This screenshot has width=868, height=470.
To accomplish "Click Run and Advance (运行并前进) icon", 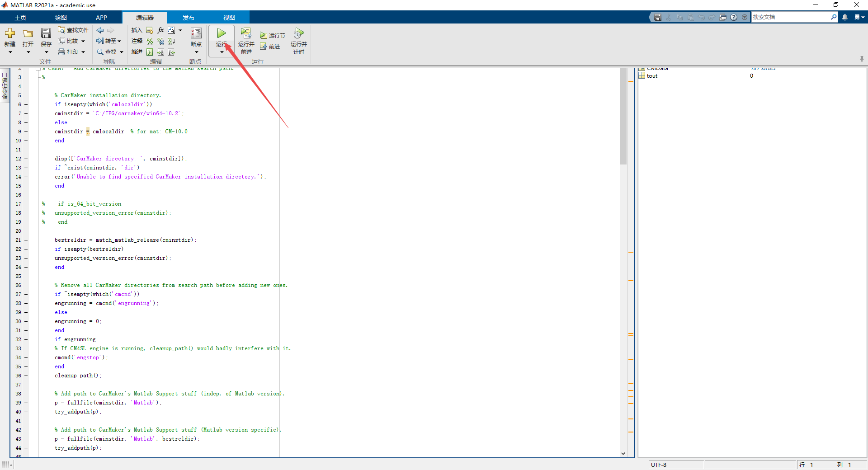I will pos(246,33).
